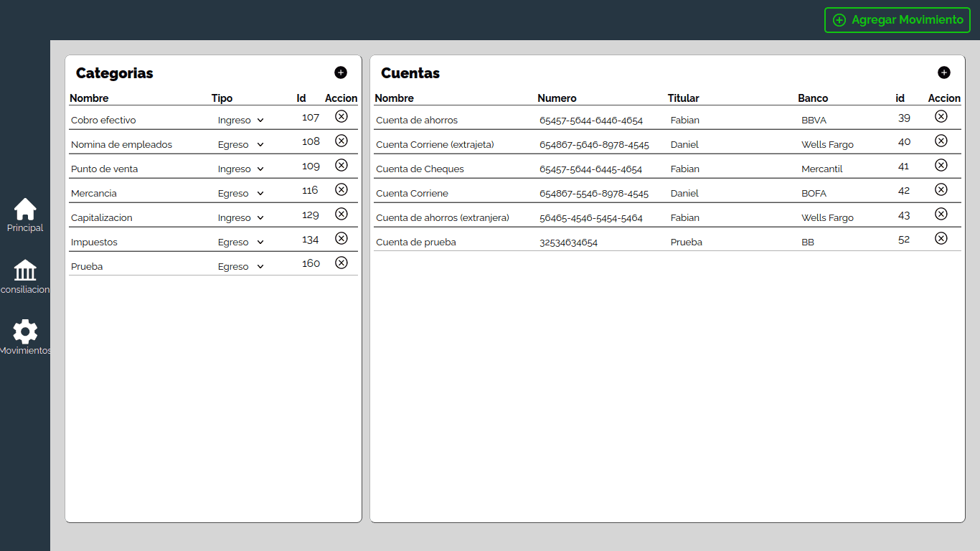Screen dimensions: 980x551
Task: Open Tipo dropdown for Cobro efectivo
Action: [241, 121]
